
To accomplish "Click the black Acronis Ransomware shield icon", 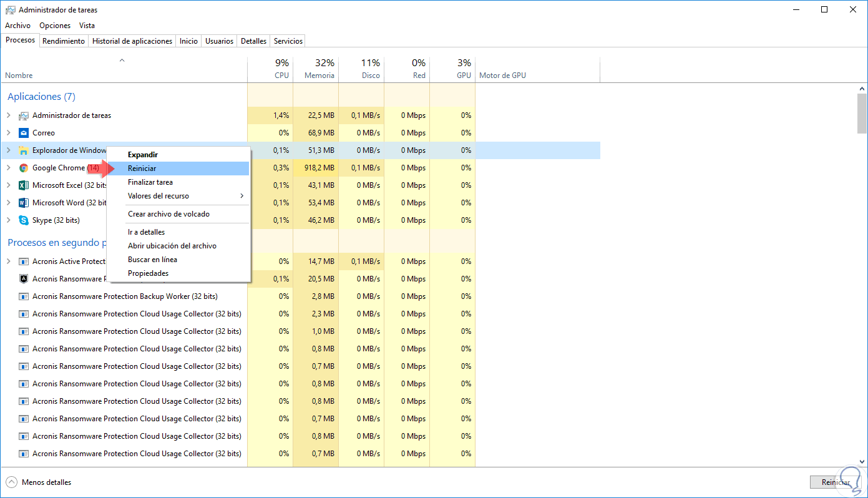I will coord(24,279).
